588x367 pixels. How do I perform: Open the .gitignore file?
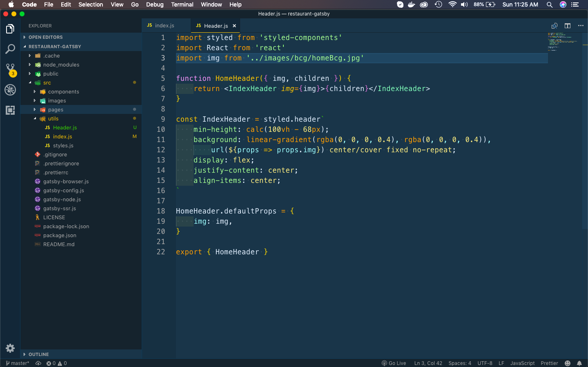[x=81, y=155]
